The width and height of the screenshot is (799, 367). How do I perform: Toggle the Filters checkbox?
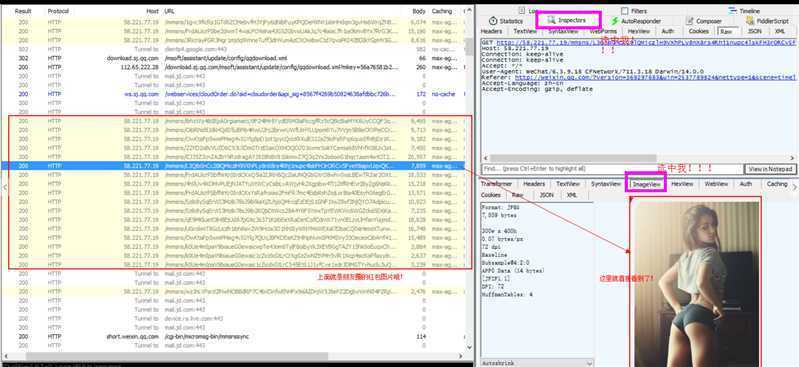coord(625,11)
